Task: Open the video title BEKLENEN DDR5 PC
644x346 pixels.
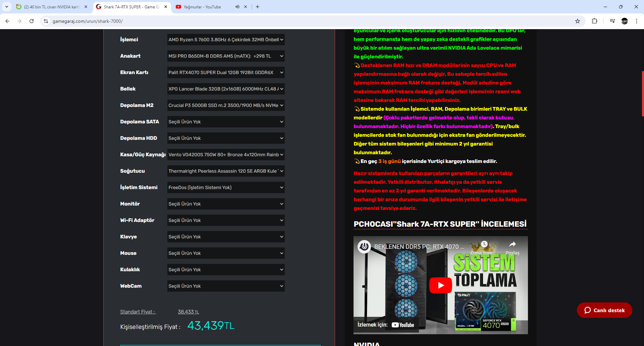Action: tap(419, 247)
